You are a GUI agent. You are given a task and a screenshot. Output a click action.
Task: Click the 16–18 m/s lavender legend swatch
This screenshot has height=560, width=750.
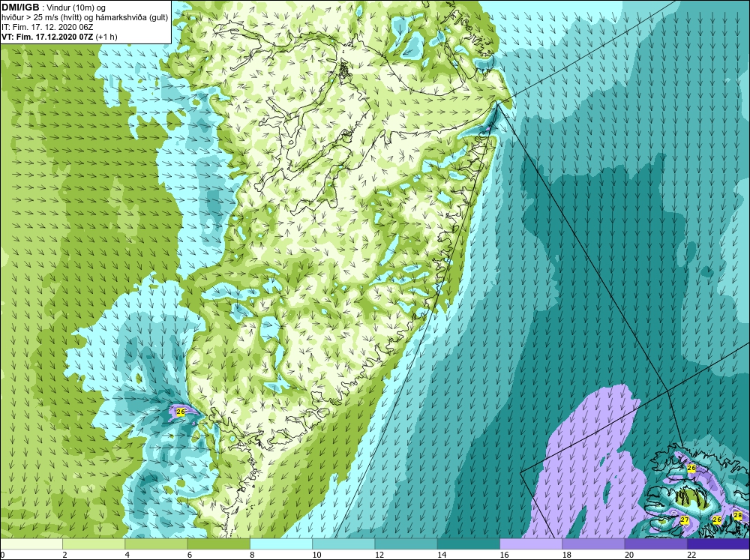(x=531, y=544)
